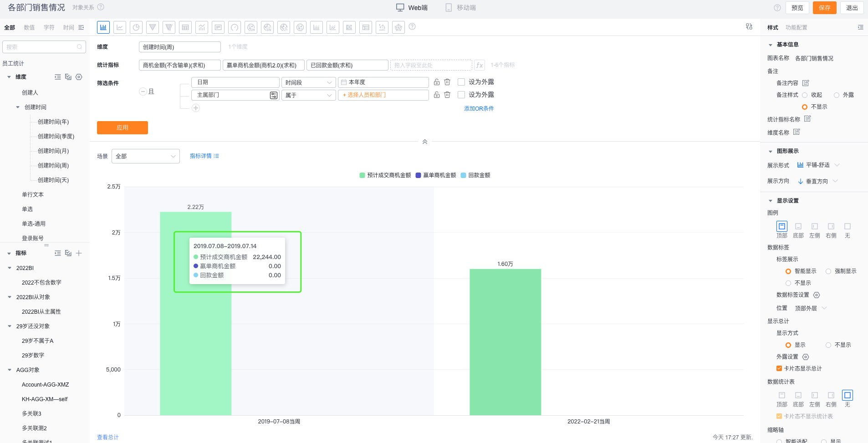Click the 预览 preview button

[797, 8]
